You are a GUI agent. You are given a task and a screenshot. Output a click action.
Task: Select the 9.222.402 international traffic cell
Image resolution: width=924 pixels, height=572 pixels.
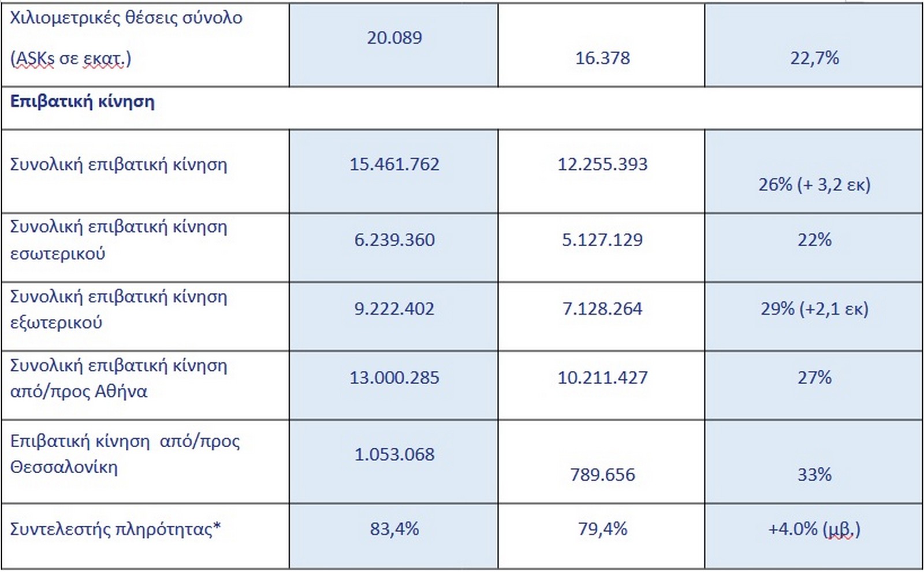pos(394,309)
